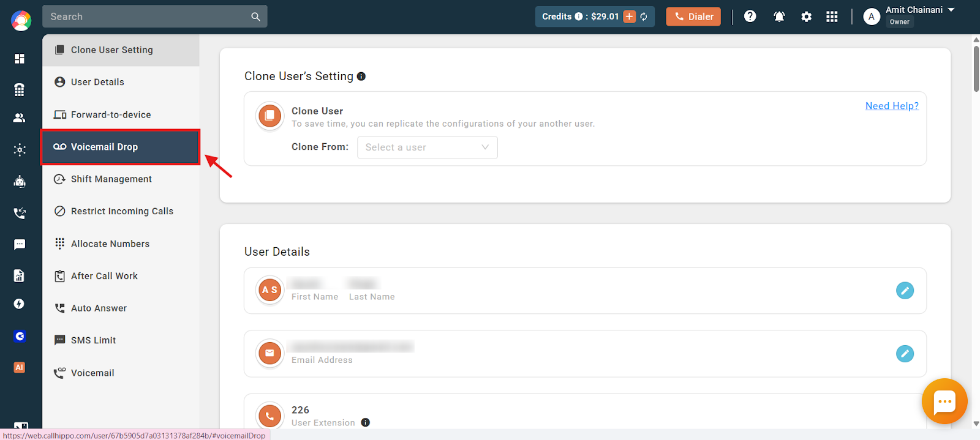
Task: Open the AI icon in sidebar
Action: coord(20,367)
